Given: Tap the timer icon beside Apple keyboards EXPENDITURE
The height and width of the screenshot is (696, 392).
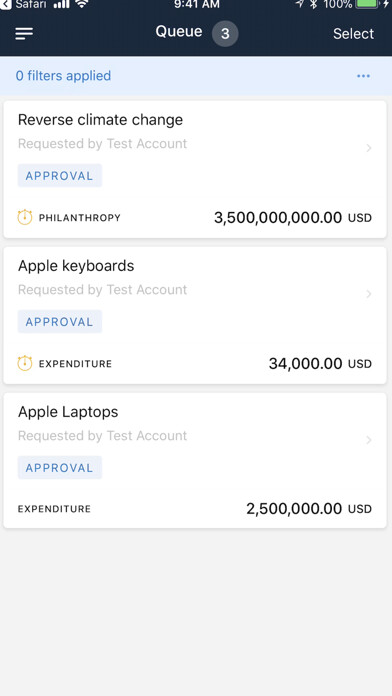Looking at the screenshot, I should pyautogui.click(x=25, y=364).
